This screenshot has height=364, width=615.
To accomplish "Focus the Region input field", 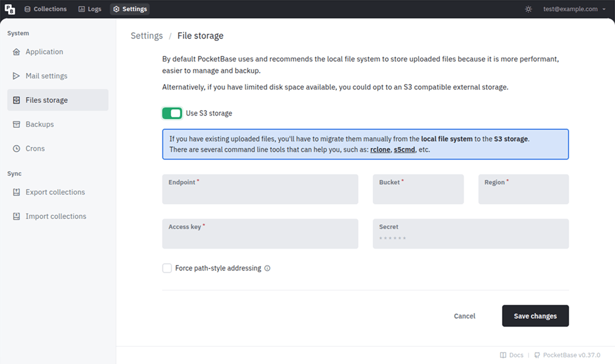I will pos(523,189).
